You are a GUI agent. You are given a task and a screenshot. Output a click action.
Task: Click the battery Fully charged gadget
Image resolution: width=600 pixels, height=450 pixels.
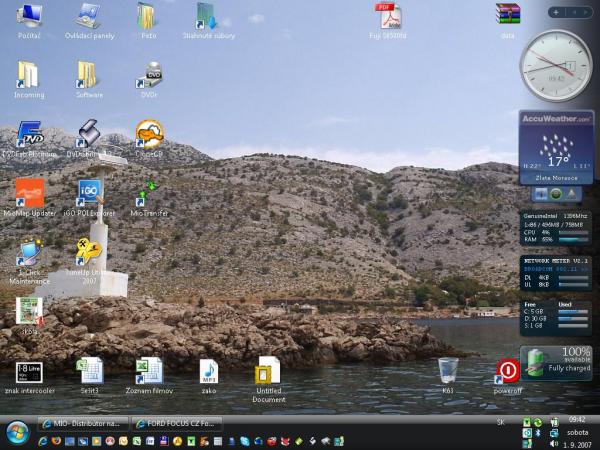[x=556, y=361]
